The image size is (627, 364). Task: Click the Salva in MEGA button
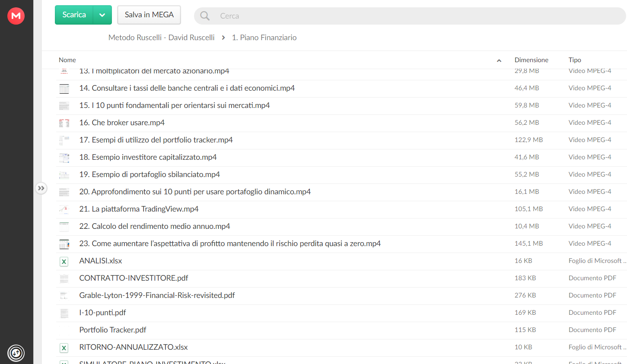[x=149, y=15]
